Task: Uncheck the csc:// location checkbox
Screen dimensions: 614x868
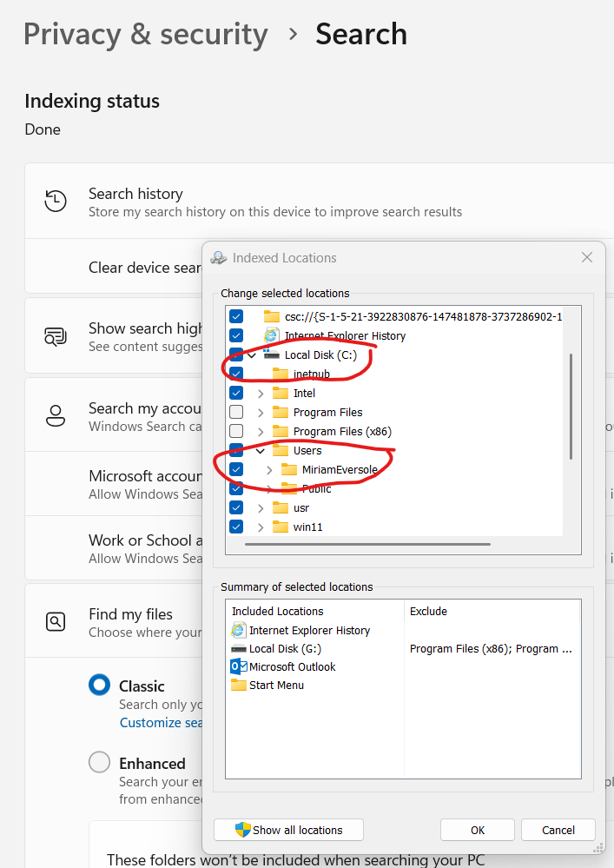Action: (x=236, y=316)
